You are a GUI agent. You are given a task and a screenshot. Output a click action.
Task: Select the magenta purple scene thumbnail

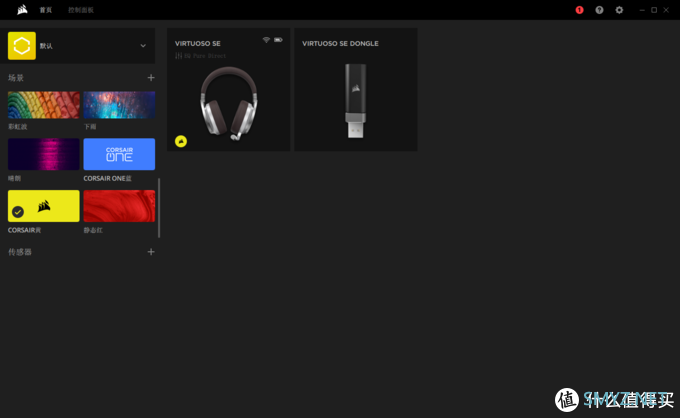(44, 154)
